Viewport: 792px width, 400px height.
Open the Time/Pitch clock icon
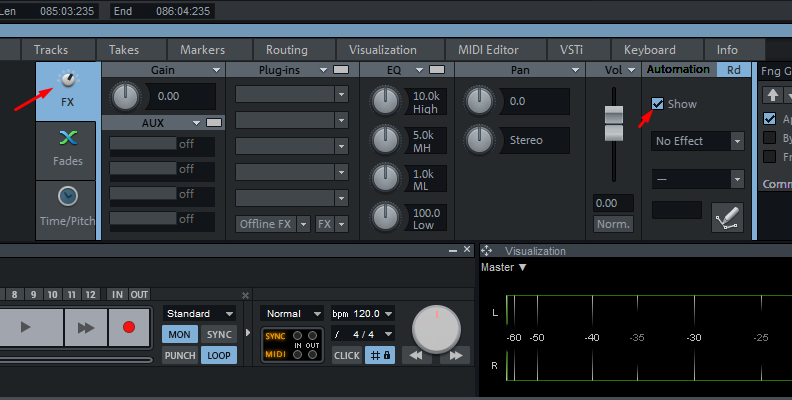[68, 196]
